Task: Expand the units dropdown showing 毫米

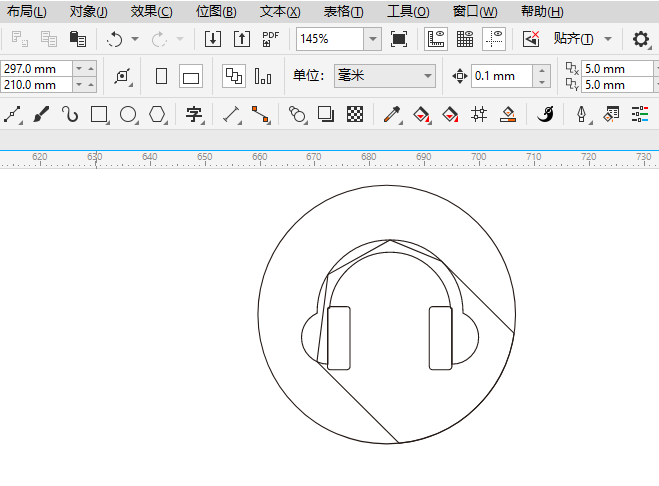Action: (x=428, y=76)
